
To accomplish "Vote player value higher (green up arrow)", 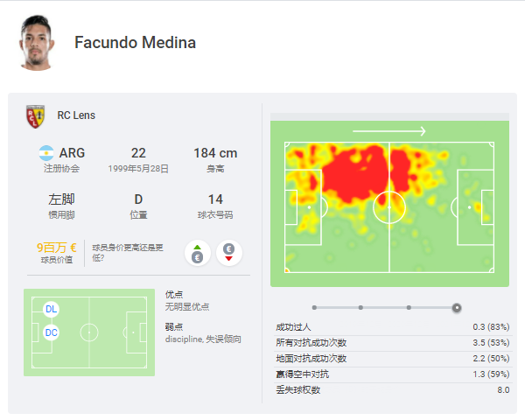I will point(198,253).
